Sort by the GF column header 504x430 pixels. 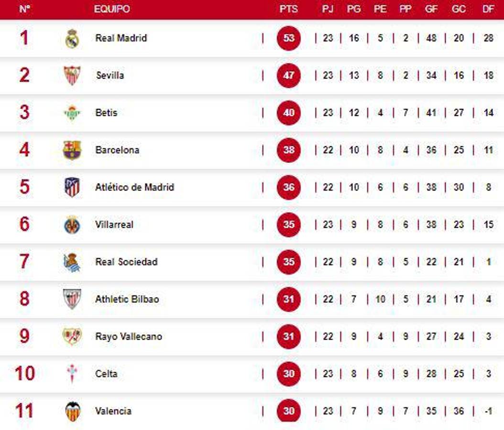pos(431,9)
